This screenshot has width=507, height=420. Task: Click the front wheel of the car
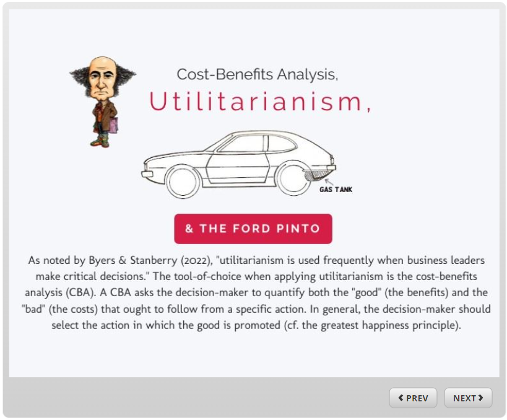(183, 182)
